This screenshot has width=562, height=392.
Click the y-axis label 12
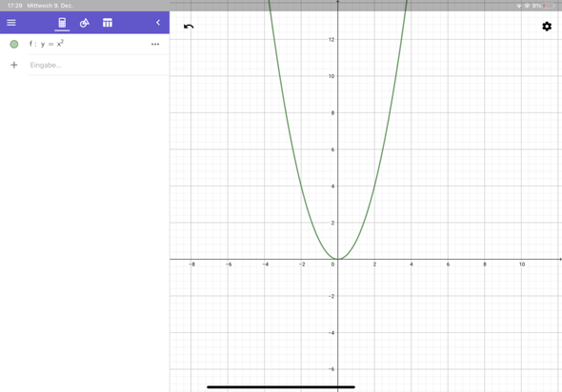click(x=331, y=39)
